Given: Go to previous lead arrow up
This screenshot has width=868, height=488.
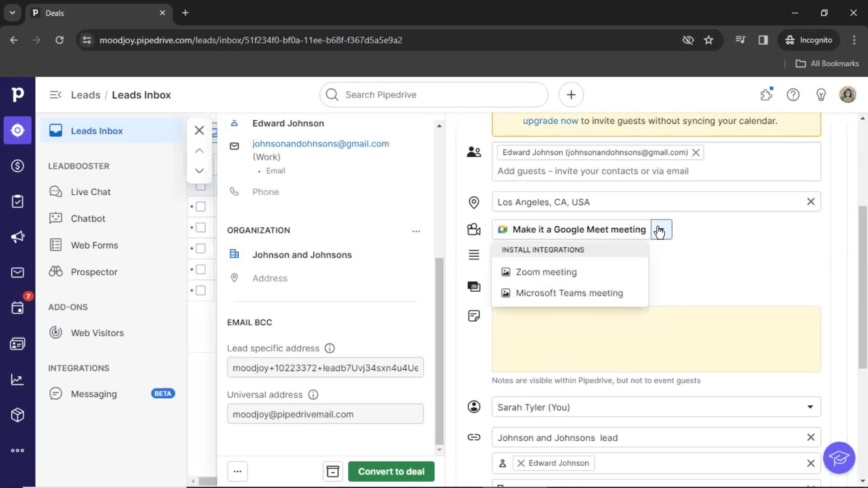Looking at the screenshot, I should point(199,151).
